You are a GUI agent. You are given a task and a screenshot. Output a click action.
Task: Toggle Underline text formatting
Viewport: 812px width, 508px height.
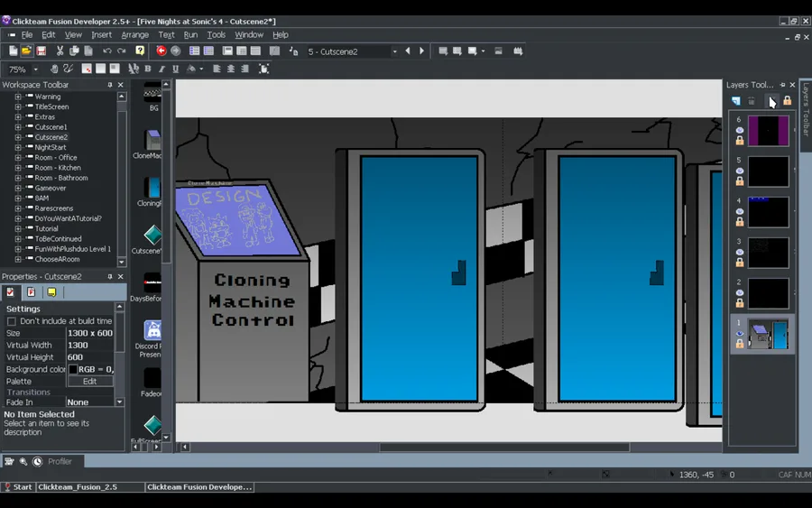click(176, 69)
